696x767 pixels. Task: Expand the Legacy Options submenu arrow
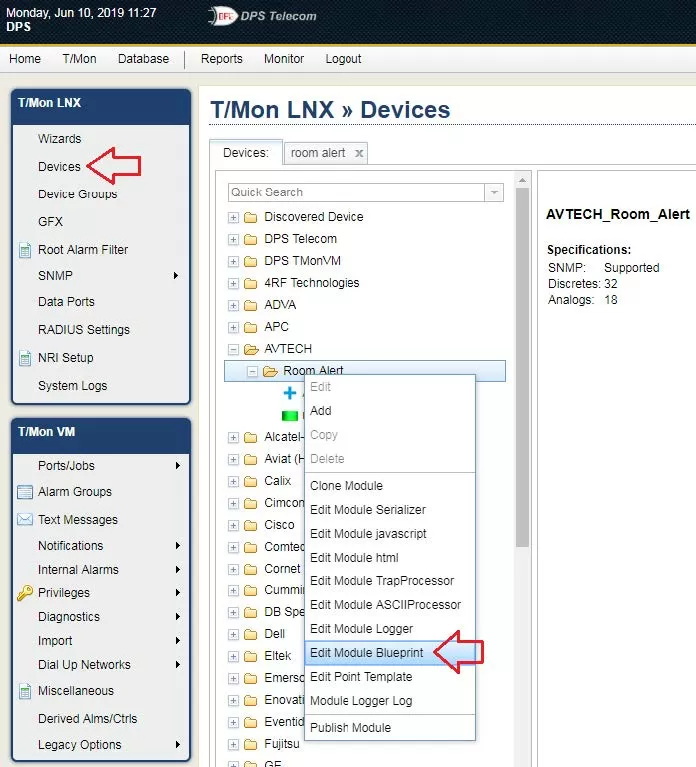coord(178,744)
